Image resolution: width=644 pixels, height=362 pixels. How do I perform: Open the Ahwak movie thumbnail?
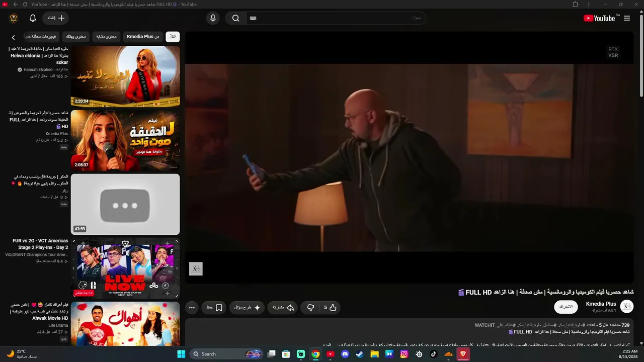125,324
